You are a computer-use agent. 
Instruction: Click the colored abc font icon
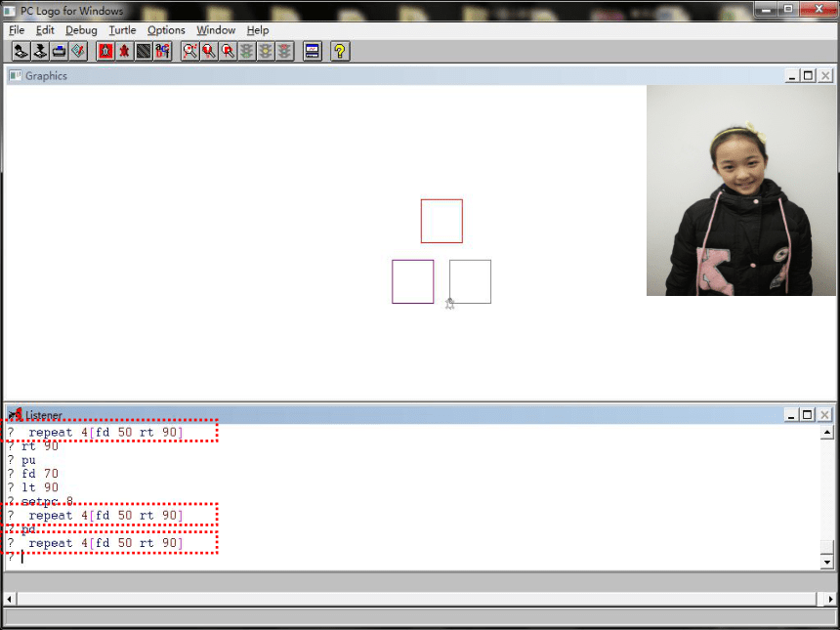click(163, 52)
